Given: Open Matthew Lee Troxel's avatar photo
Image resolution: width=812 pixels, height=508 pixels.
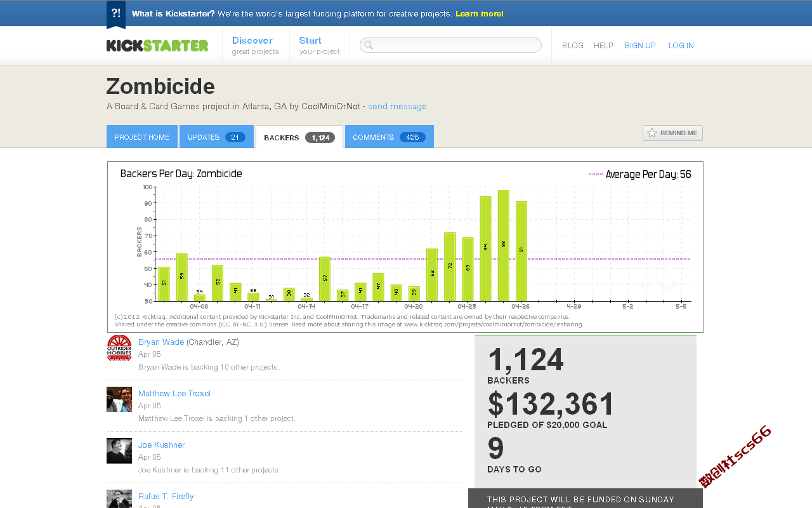Looking at the screenshot, I should click(119, 399).
